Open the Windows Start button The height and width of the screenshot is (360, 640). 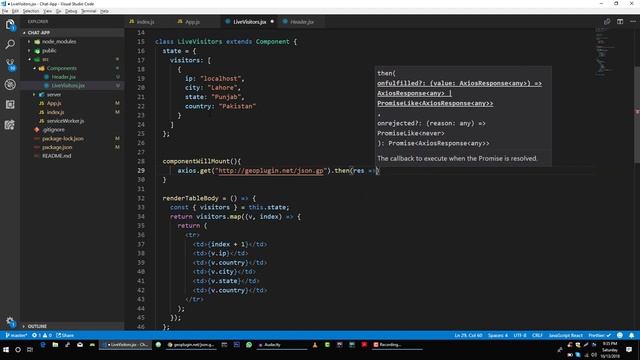[x=6, y=350]
